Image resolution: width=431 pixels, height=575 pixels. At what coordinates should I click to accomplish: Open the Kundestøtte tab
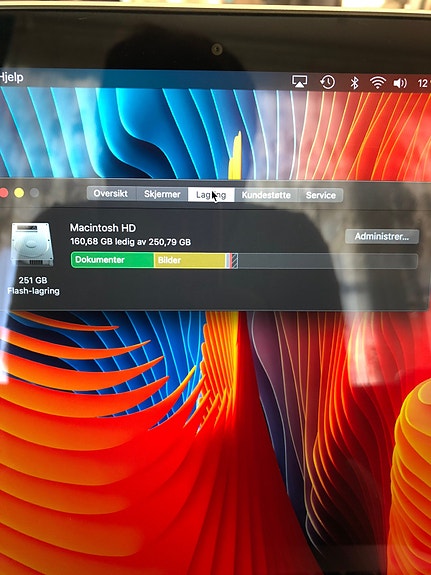266,195
